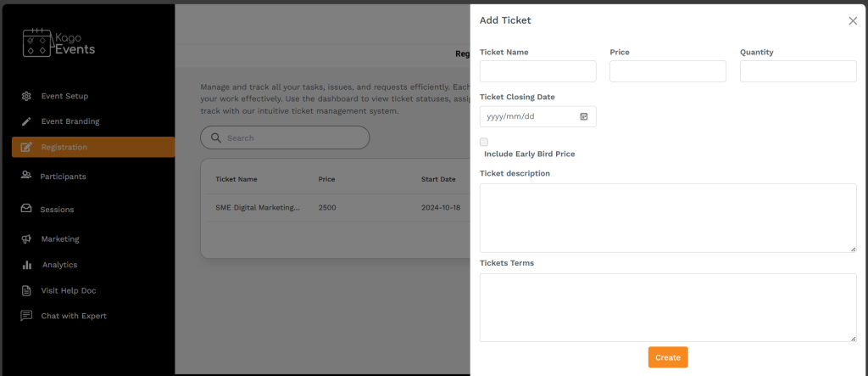Open calendar picker for Ticket Closing Date
Screen dimensions: 868x376
[584, 116]
